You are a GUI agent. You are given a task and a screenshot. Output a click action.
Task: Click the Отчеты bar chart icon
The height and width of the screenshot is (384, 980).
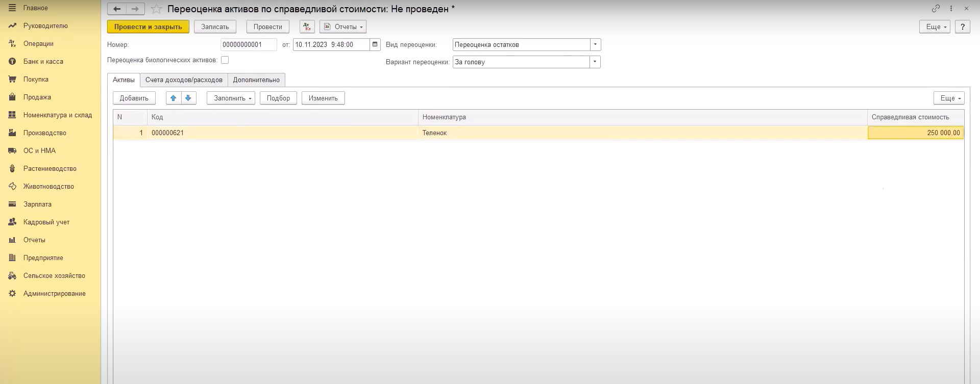(x=12, y=240)
